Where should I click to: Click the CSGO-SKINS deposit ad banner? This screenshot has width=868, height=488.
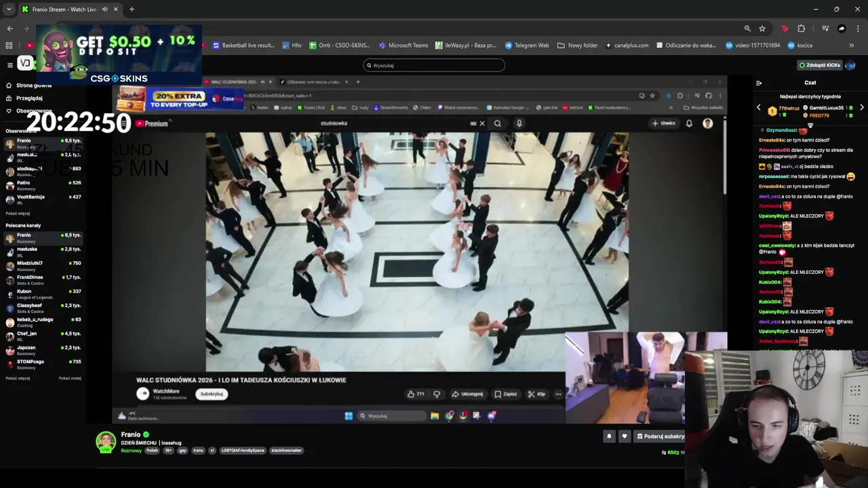119,55
